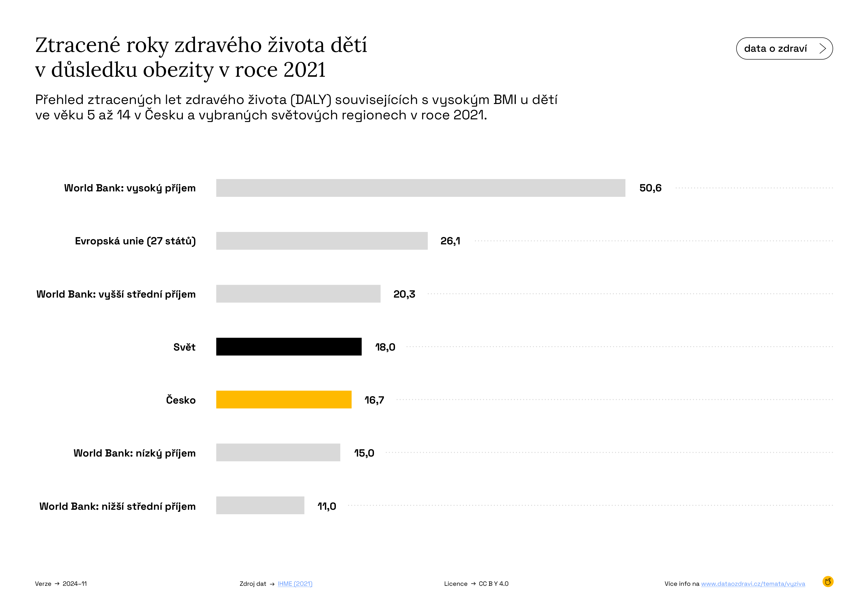The width and height of the screenshot is (868, 614).
Task: Click the 50,6 value label
Action: [650, 188]
